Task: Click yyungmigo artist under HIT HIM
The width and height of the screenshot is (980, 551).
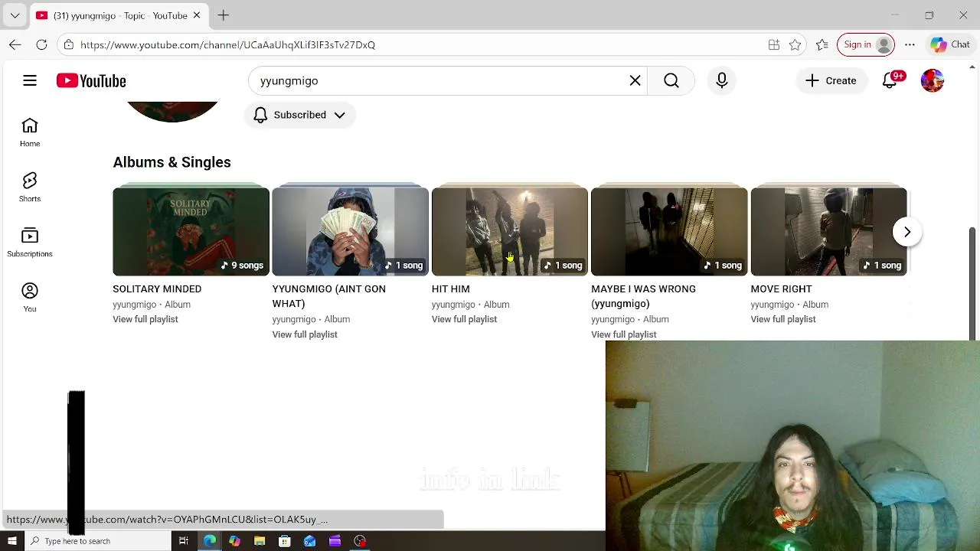Action: [453, 305]
